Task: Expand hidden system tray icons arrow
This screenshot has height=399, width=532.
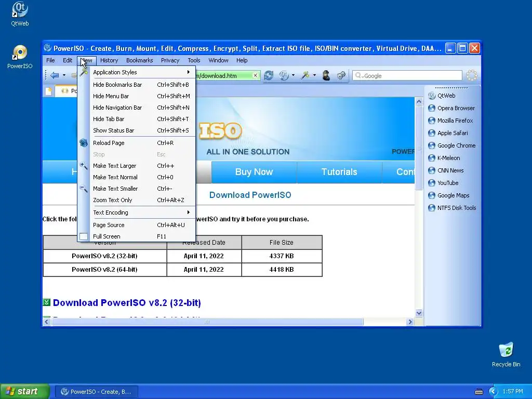Action: pyautogui.click(x=493, y=392)
